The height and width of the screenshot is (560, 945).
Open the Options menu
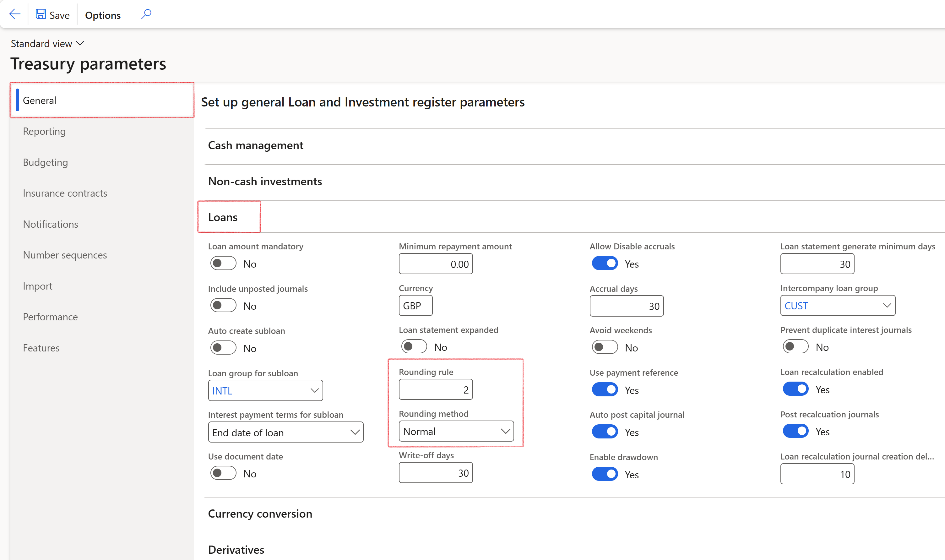point(103,15)
